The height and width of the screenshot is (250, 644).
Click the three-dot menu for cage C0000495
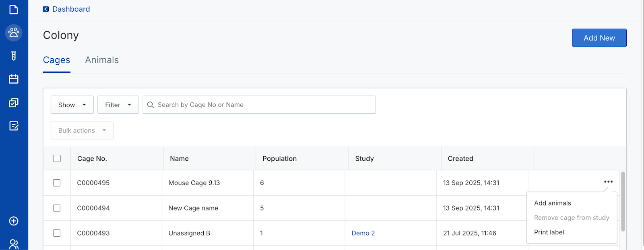608,182
